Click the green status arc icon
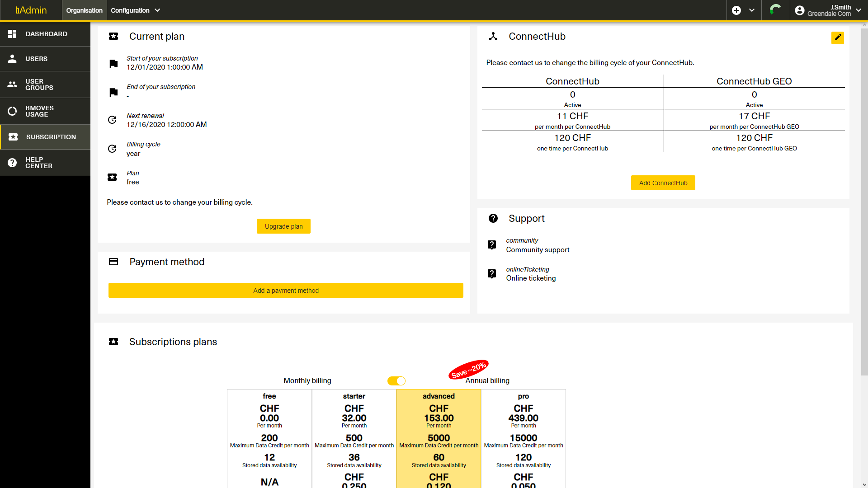 coord(775,9)
